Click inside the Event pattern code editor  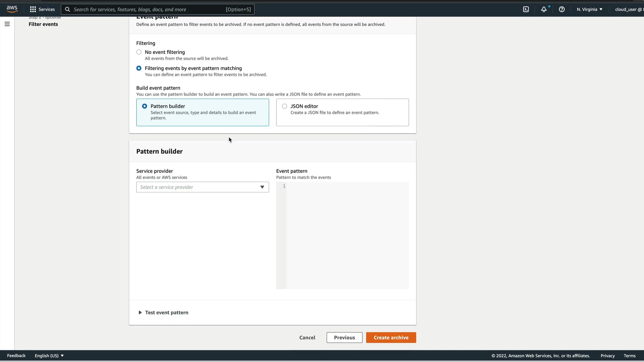pos(347,235)
